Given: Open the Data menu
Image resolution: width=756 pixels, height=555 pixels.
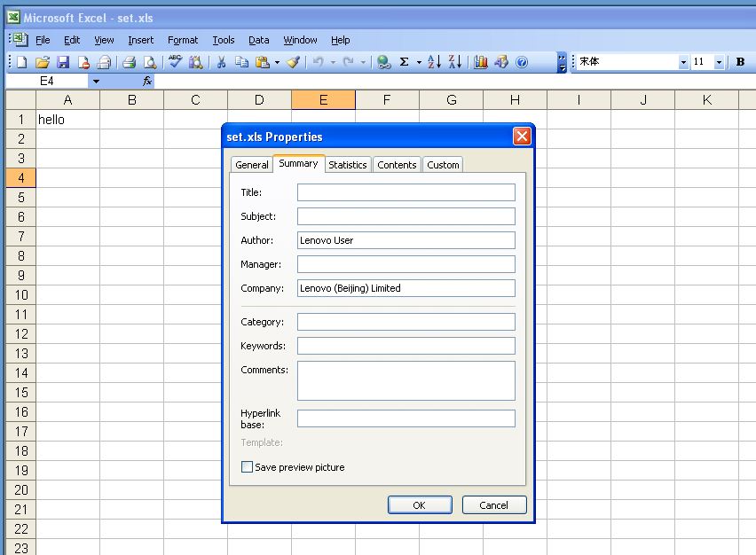Looking at the screenshot, I should 259,40.
